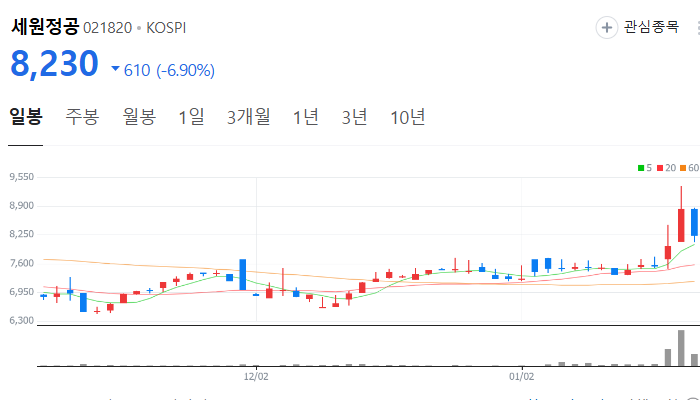Click the stock code 021820

pos(108,28)
